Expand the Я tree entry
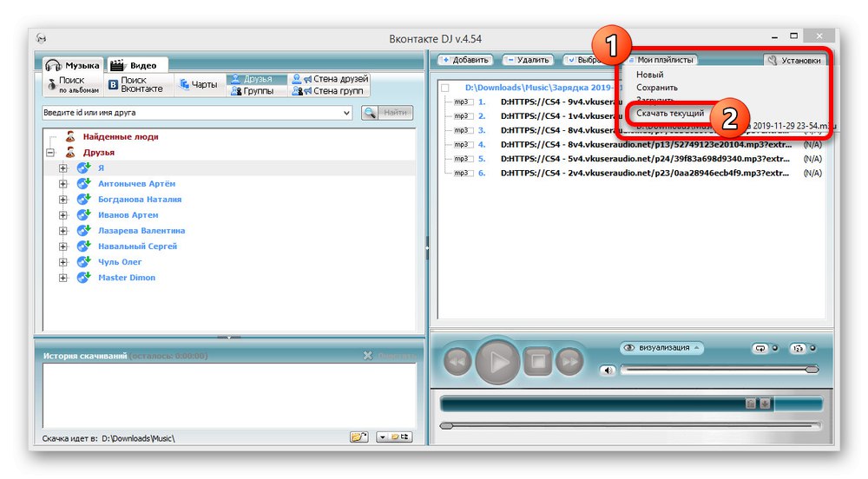This screenshot has width=868, height=479. (x=63, y=168)
